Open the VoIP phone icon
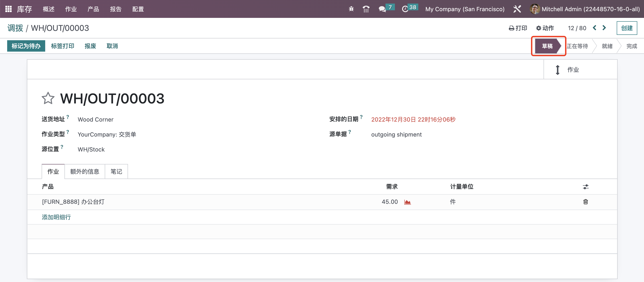The image size is (644, 282). point(366,9)
